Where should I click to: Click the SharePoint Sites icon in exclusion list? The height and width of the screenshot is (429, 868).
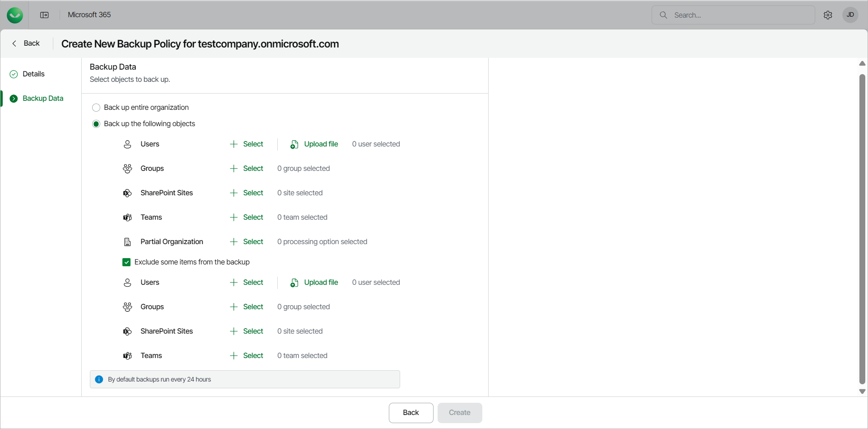pos(127,331)
